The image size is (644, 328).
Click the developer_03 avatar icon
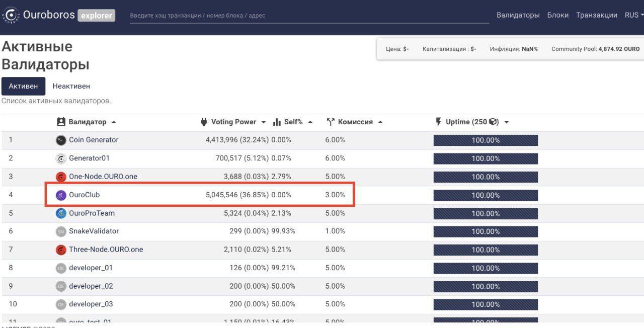coord(61,304)
